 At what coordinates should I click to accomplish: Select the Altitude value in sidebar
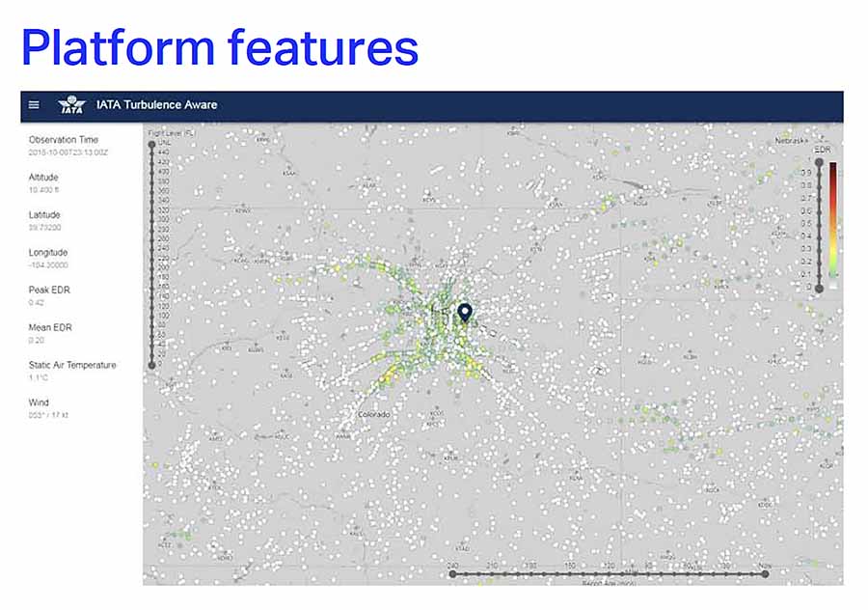coord(43,190)
